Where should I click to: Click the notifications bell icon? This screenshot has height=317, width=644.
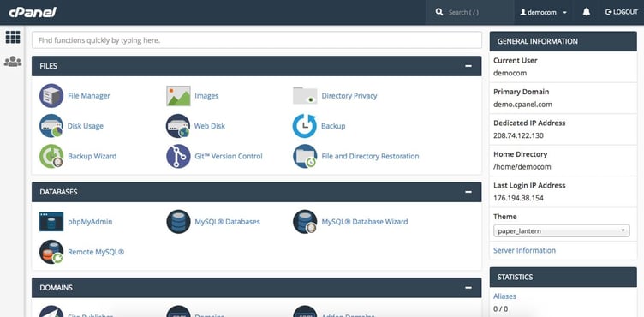587,12
